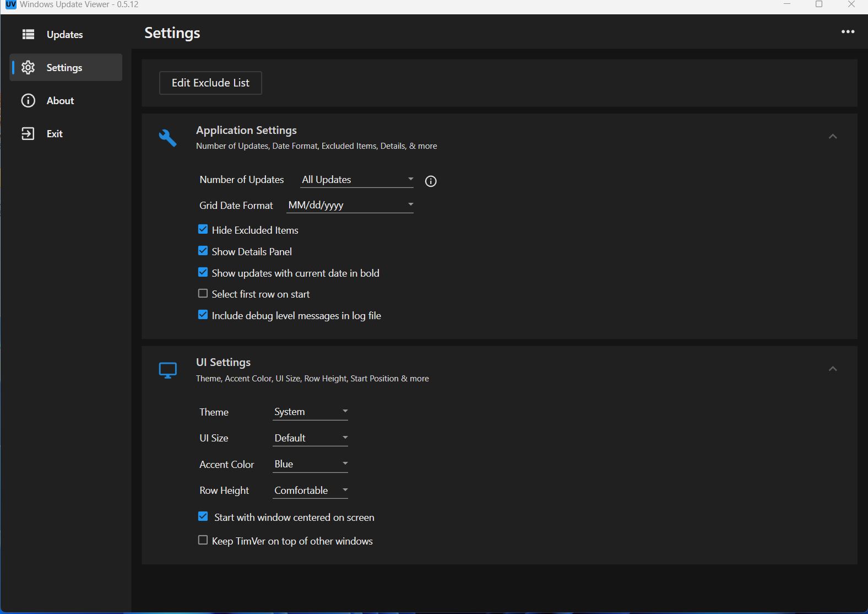Collapse the UI Settings section
Screen dimensions: 868x614
pyautogui.click(x=832, y=369)
